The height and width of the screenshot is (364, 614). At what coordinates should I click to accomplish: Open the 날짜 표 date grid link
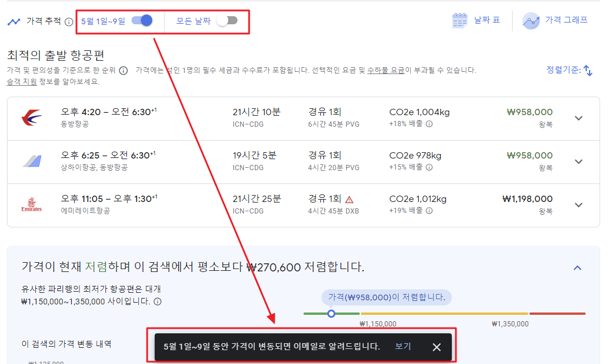point(487,20)
